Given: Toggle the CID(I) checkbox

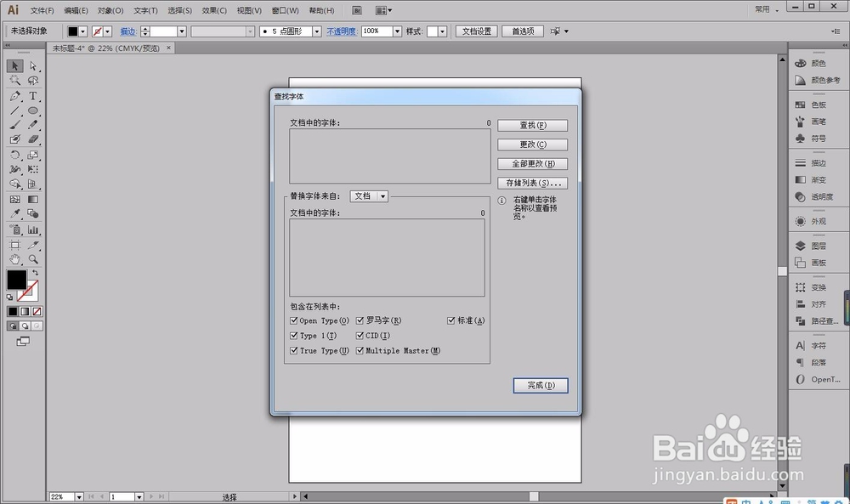Looking at the screenshot, I should click(x=360, y=336).
